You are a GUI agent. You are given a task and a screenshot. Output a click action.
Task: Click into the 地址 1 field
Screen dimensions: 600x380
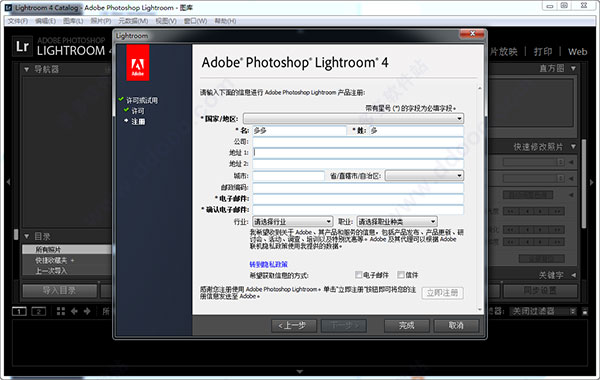click(x=358, y=153)
